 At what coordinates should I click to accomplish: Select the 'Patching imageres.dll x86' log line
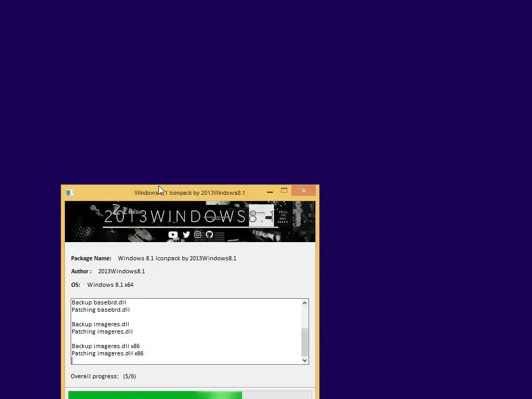(107, 353)
